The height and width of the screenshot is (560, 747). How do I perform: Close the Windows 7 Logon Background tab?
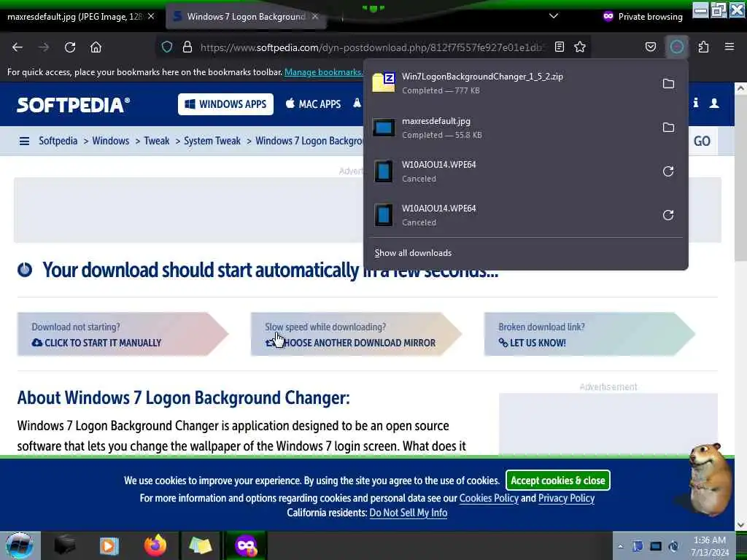(x=315, y=16)
